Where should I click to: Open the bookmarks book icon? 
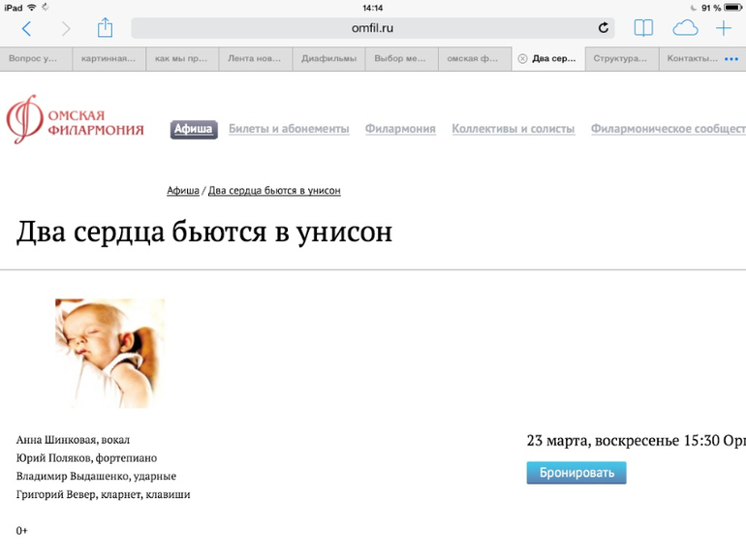pos(643,28)
